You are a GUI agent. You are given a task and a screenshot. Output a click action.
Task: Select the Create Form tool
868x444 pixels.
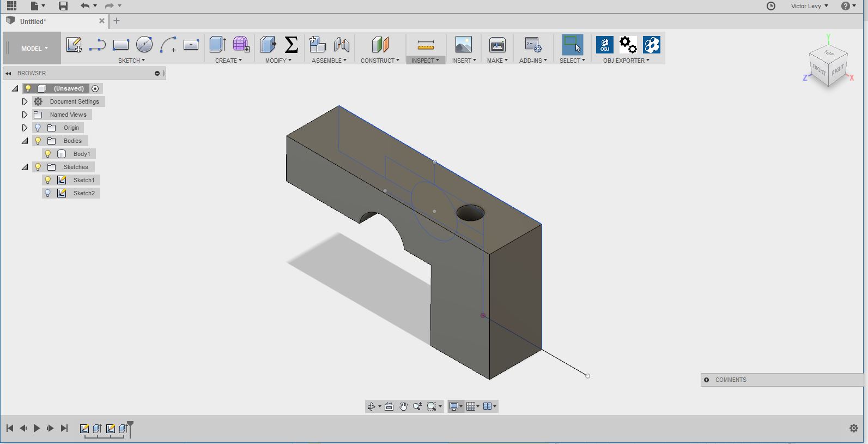[x=241, y=45]
